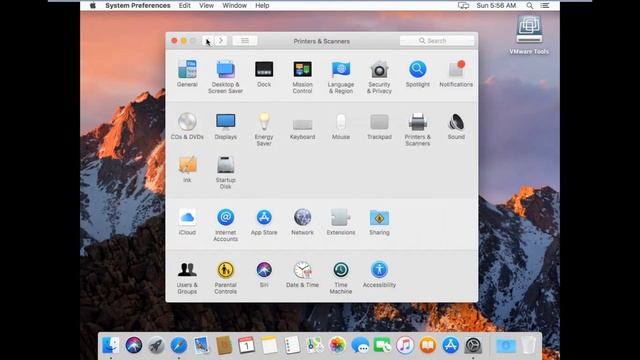Open the Window menu

[234, 5]
